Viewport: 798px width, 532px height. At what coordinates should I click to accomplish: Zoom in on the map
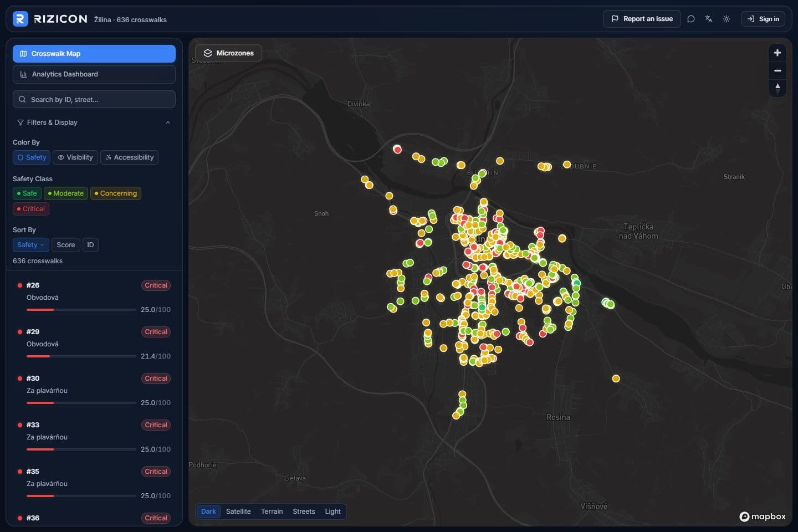click(x=777, y=53)
